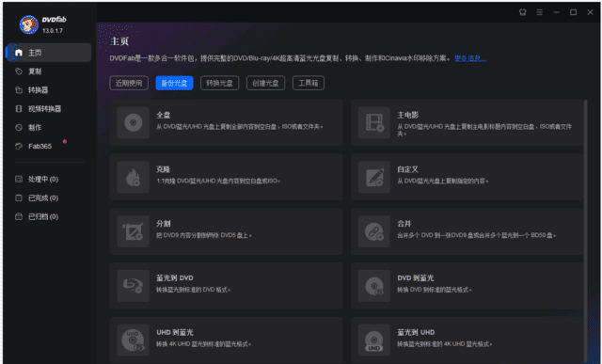Select the 蓝光到 DVD card
The width and height of the screenshot is (602, 364).
click(226, 286)
